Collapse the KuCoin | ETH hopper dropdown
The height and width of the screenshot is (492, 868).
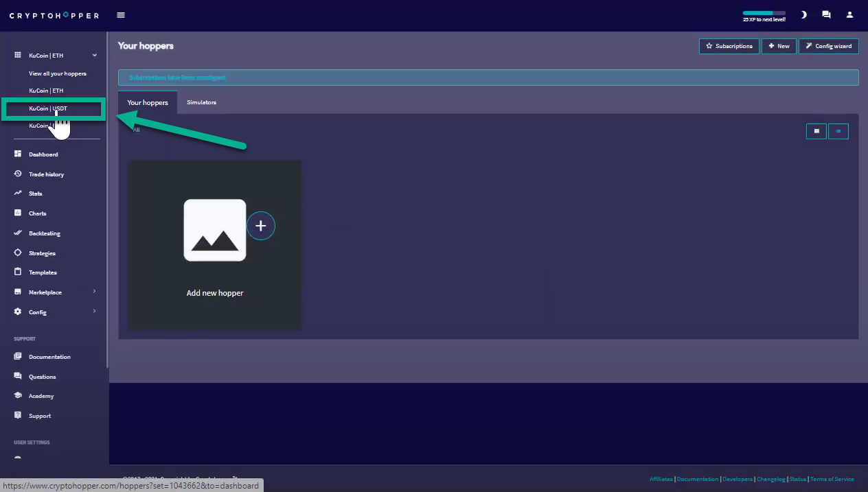95,56
